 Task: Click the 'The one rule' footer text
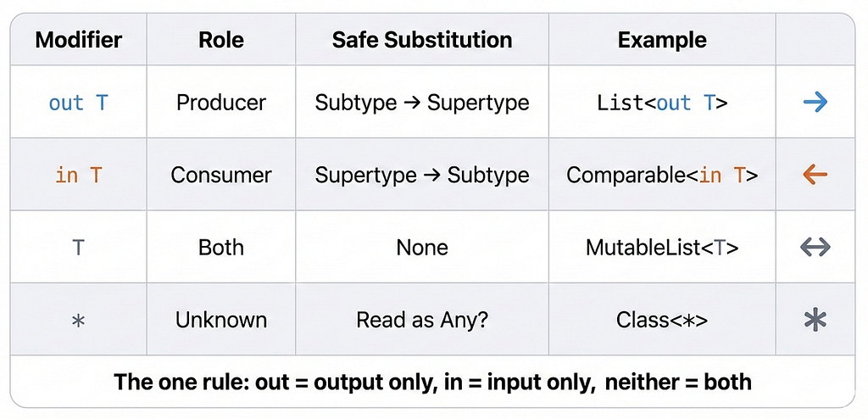click(433, 382)
